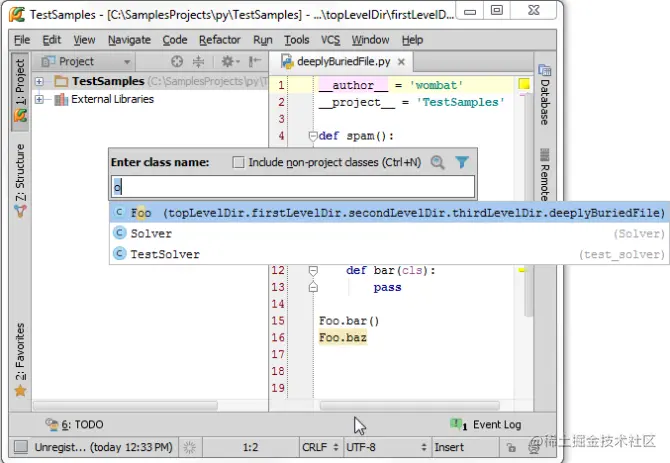Image resolution: width=670 pixels, height=463 pixels.
Task: Expand the External Libraries node
Action: click(x=39, y=100)
